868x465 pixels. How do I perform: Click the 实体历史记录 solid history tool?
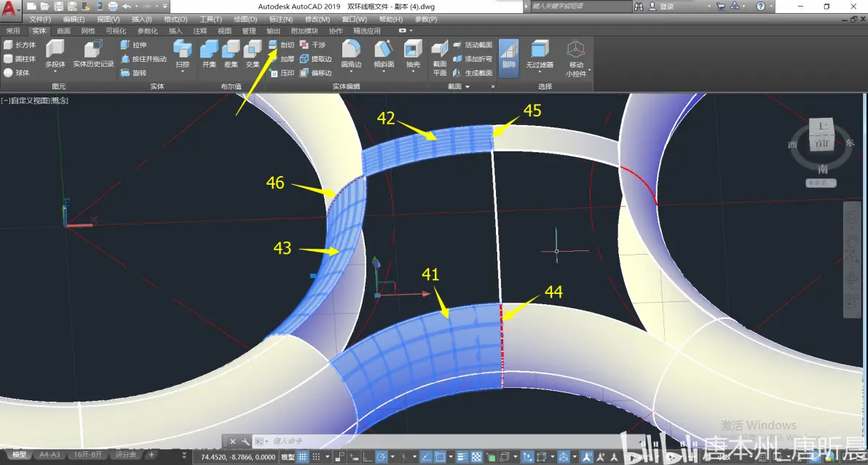93,54
